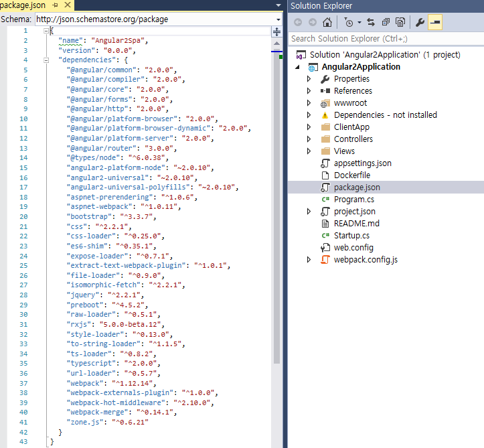Viewport: 484px width, 448px height.
Task: Click the Program.cs C# icon
Action: tap(325, 199)
